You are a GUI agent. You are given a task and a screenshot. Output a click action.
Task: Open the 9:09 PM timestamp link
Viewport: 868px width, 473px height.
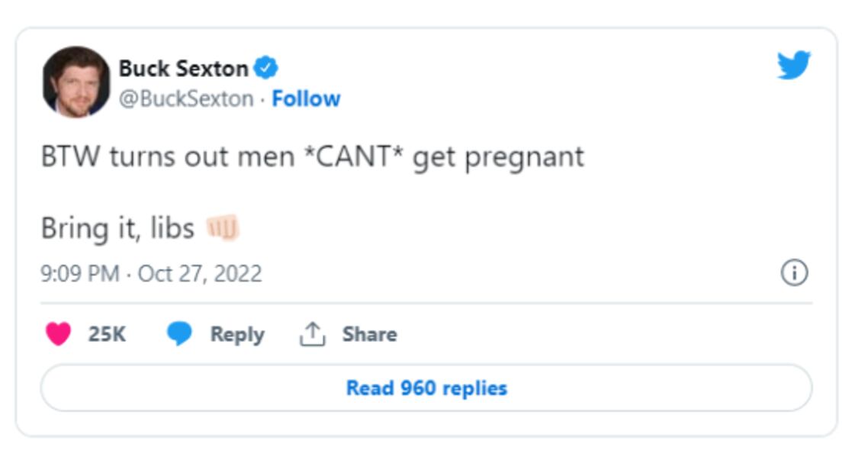coord(79,273)
